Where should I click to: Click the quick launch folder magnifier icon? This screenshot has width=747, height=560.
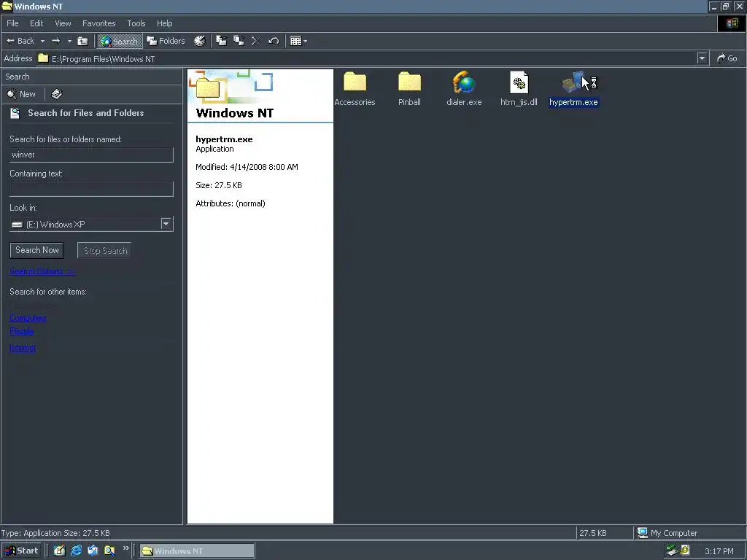point(109,551)
